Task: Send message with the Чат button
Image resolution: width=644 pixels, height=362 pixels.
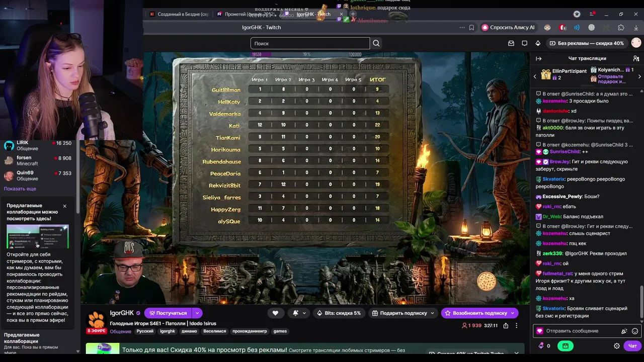Action: click(632, 346)
